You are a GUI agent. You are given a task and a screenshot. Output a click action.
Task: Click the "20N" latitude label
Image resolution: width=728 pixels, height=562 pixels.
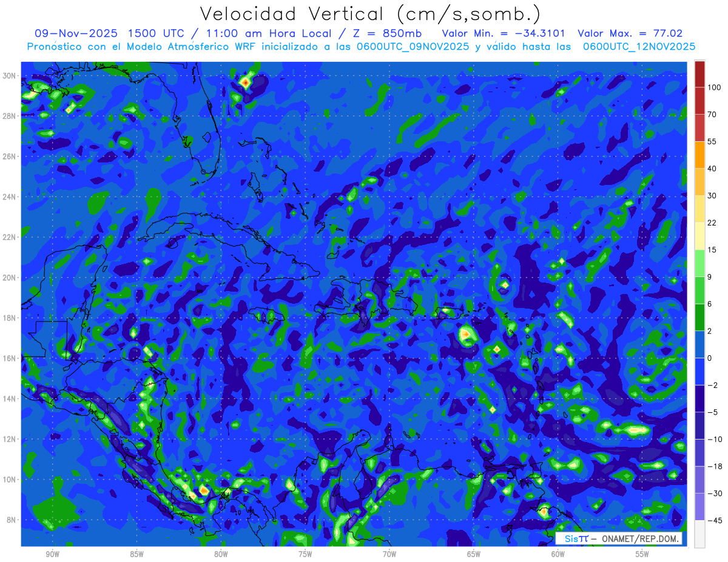pos(10,278)
